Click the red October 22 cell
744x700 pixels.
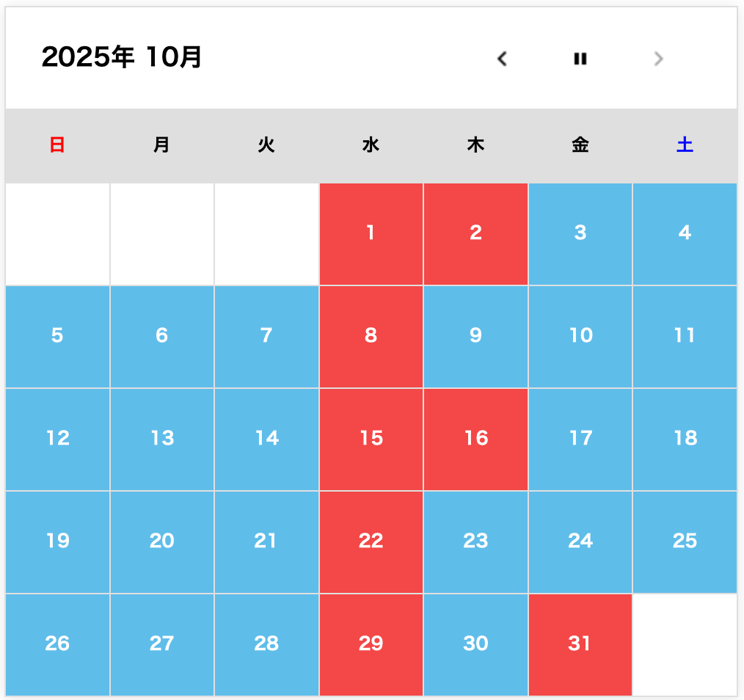(x=371, y=542)
